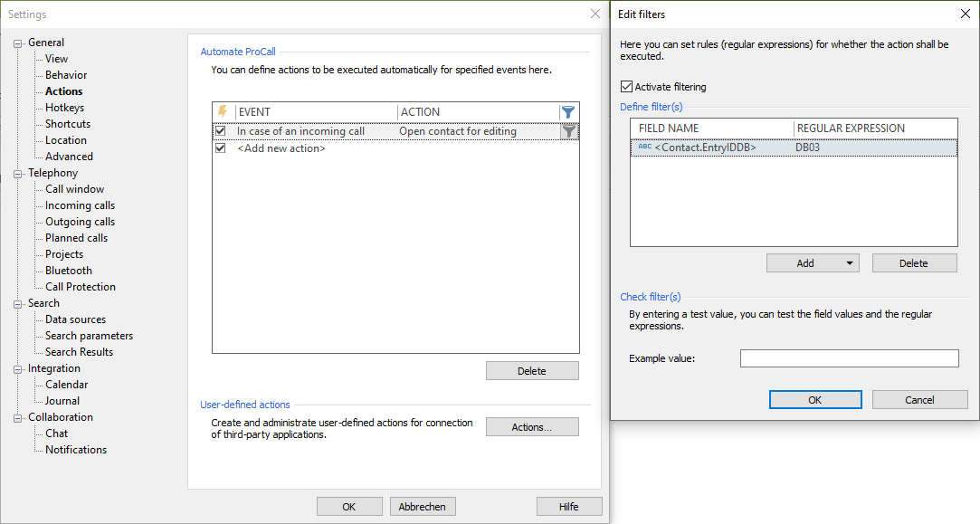
Task: Disable the Activate filtering checkbox
Action: point(626,87)
